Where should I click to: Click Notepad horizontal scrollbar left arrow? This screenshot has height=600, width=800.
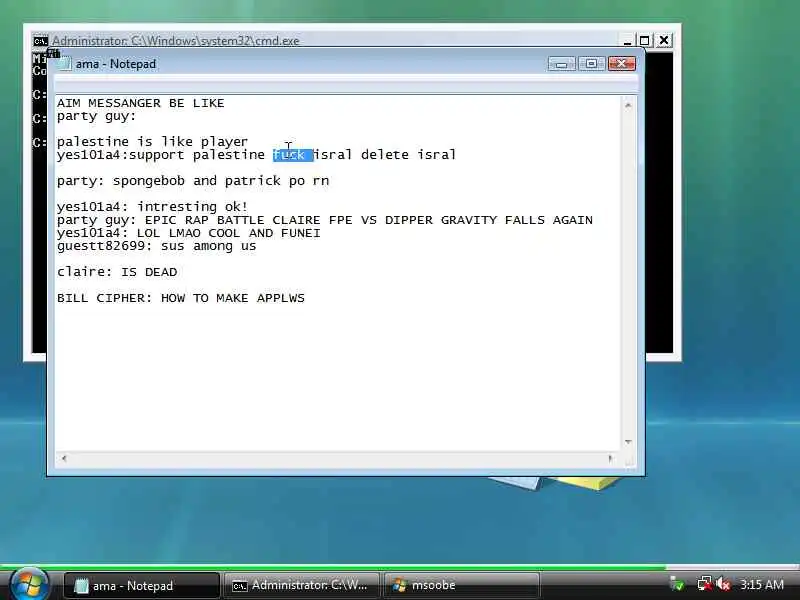[63, 458]
